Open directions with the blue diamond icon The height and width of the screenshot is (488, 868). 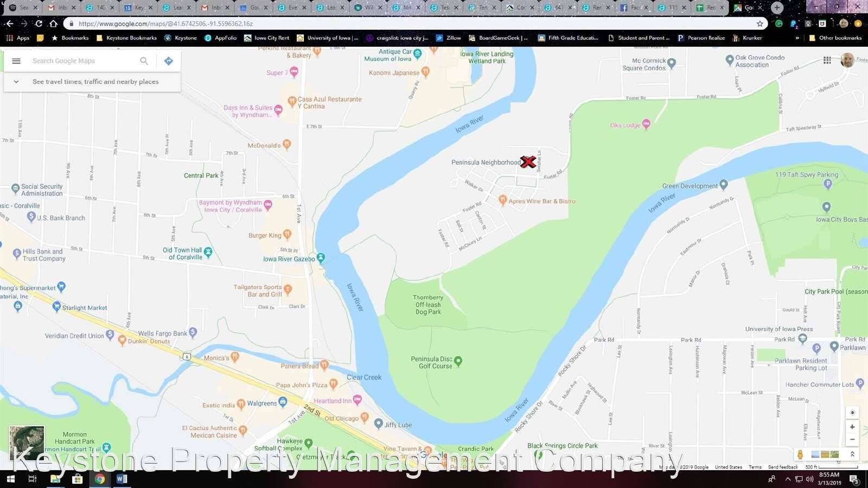click(169, 61)
